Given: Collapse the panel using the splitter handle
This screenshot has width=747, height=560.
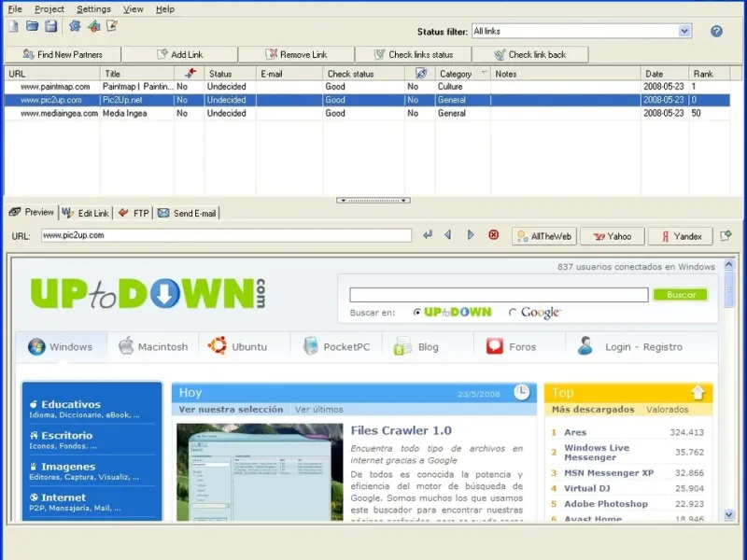Looking at the screenshot, I should click(x=373, y=201).
